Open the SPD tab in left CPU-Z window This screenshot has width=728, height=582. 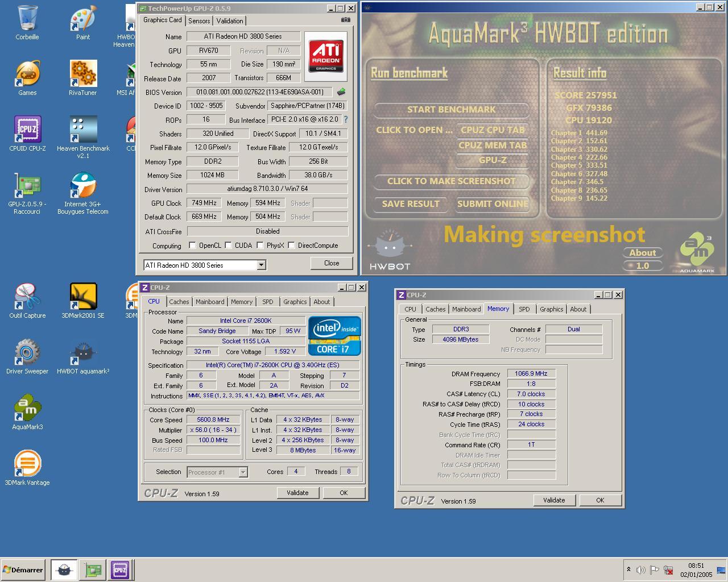point(267,302)
